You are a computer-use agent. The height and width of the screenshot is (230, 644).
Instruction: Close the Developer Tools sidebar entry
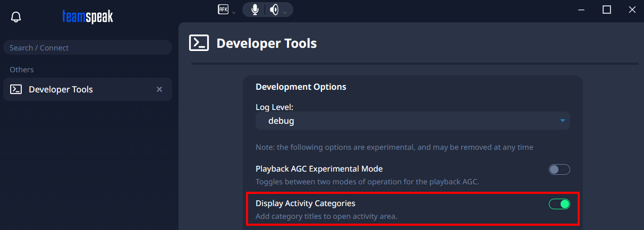(159, 89)
